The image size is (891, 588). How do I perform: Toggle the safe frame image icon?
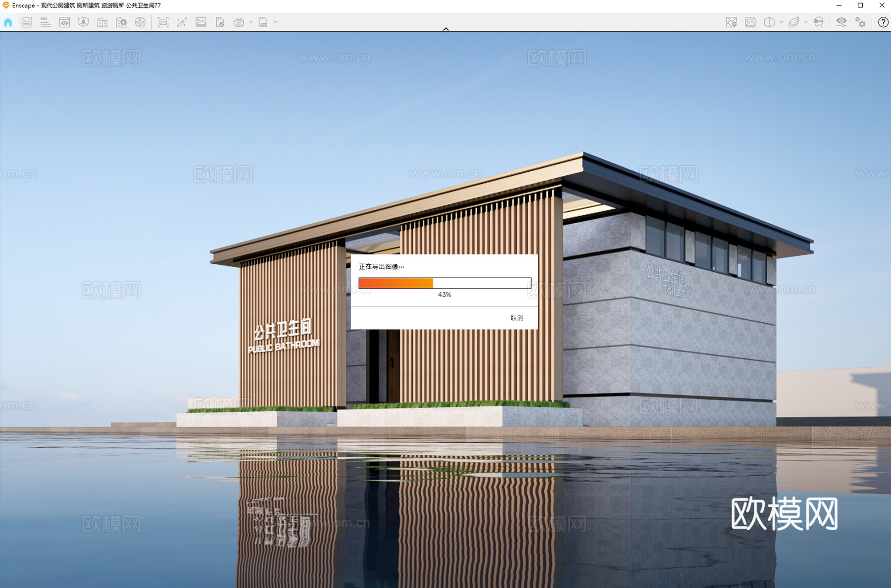tap(750, 22)
